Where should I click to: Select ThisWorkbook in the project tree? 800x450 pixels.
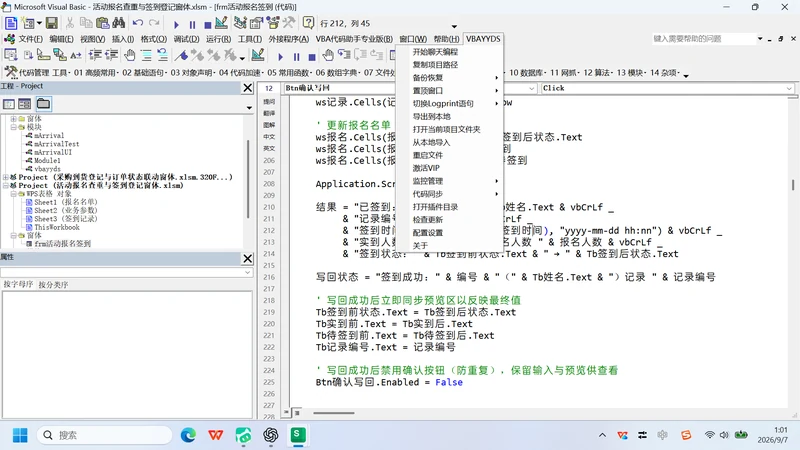(57, 227)
